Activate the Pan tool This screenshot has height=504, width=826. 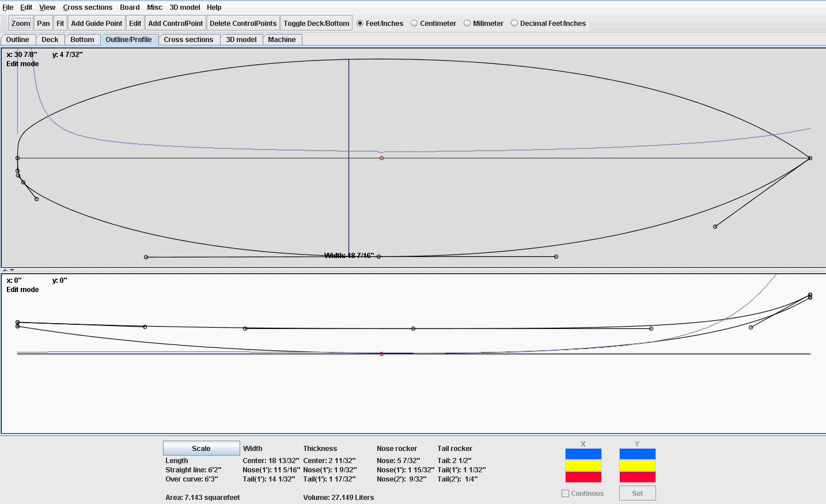point(43,23)
